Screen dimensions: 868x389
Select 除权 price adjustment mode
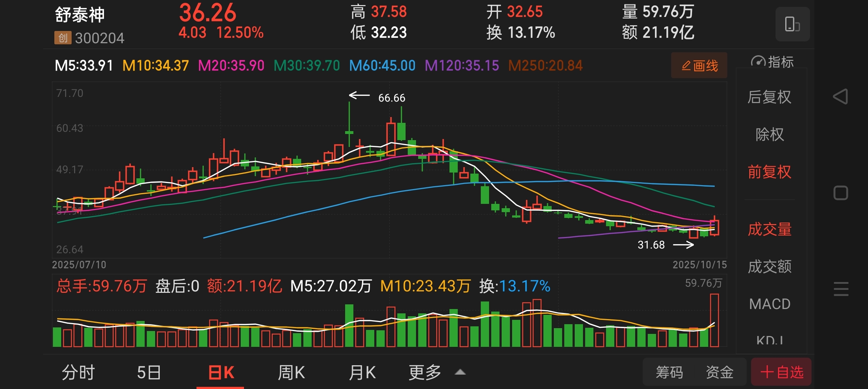tap(769, 135)
